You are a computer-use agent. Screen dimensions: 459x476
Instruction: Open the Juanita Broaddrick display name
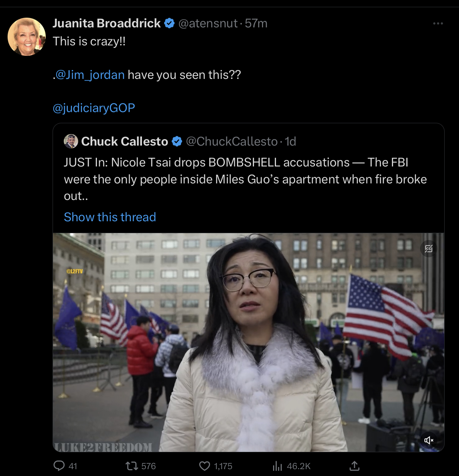(x=107, y=23)
